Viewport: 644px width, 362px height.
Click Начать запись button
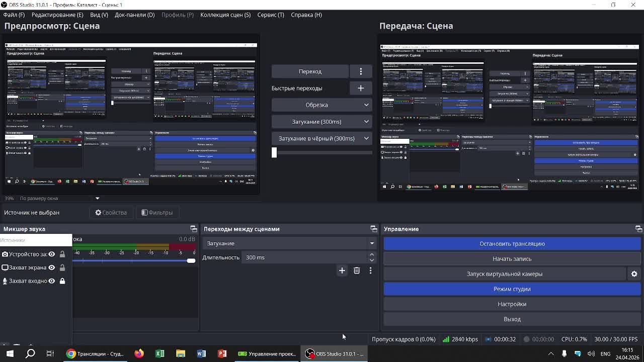click(x=512, y=259)
